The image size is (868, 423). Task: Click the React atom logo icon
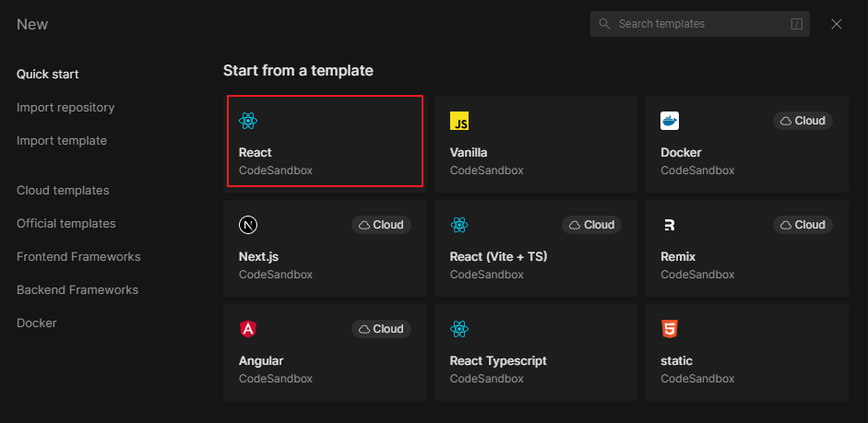pos(248,121)
